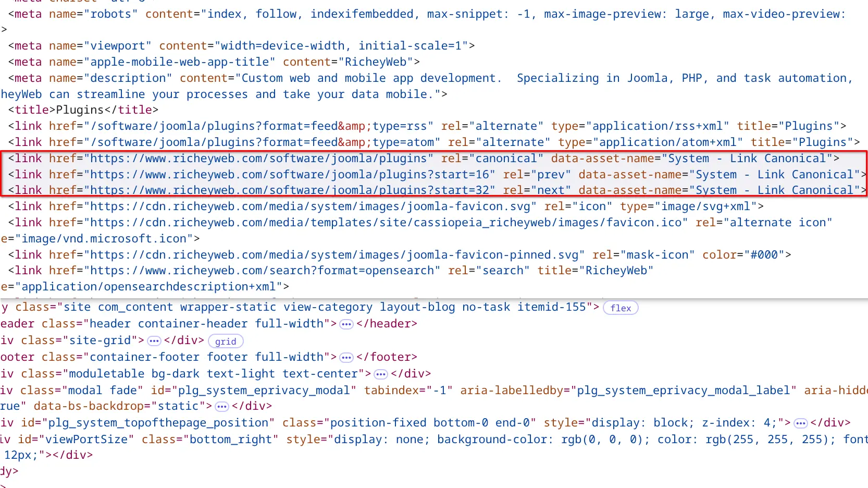The height and width of the screenshot is (488, 868).
Task: Open the opensearch search URL link
Action: (262, 271)
